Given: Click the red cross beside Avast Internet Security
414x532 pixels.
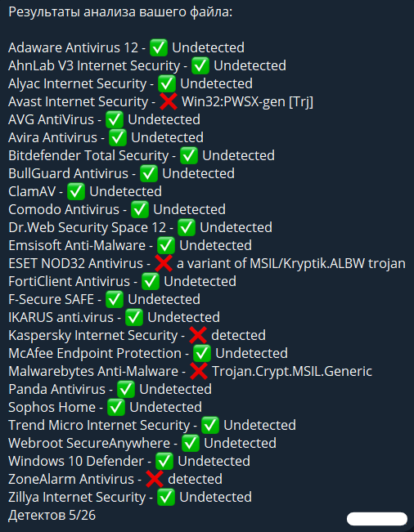Looking at the screenshot, I should pos(169,101).
